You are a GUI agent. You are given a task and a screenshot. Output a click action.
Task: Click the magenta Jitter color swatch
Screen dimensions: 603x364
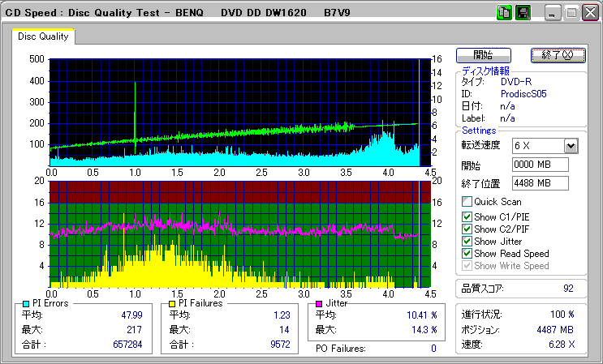tap(319, 304)
